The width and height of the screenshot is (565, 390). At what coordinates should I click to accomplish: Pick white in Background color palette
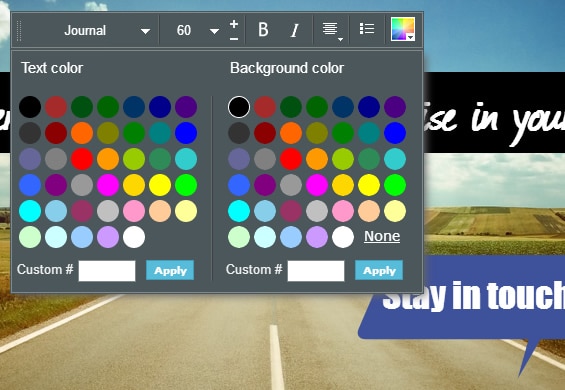[x=343, y=237]
